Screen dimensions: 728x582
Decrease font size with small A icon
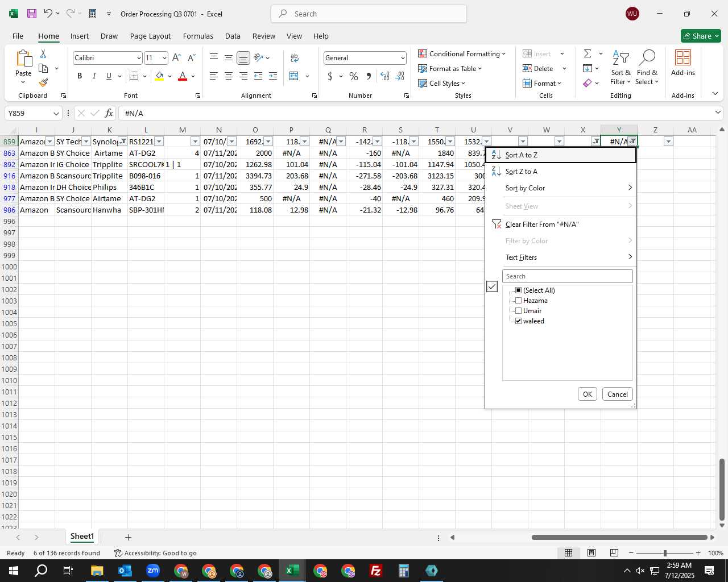[191, 57]
